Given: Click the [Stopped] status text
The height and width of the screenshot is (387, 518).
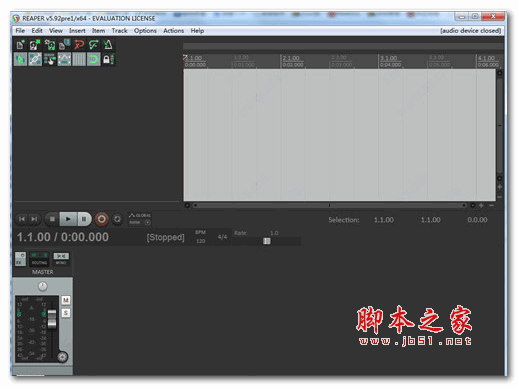Looking at the screenshot, I should coord(165,237).
